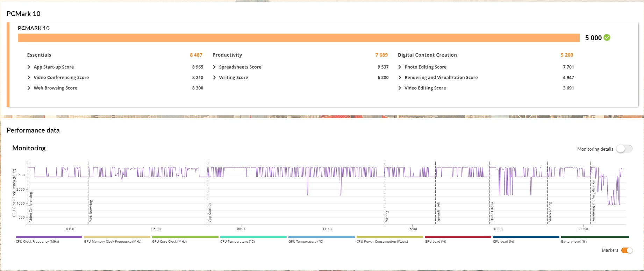644x271 pixels.
Task: Expand Rendering and Visualization Score row
Action: pyautogui.click(x=400, y=78)
